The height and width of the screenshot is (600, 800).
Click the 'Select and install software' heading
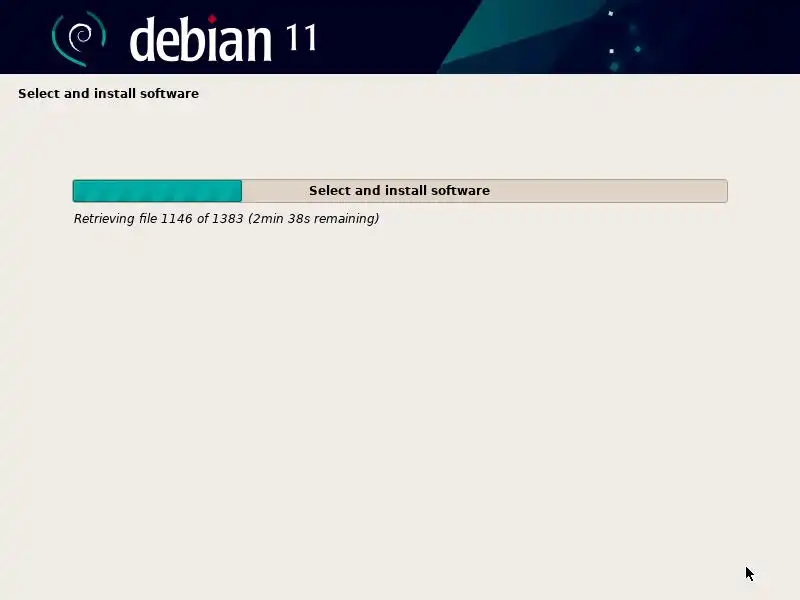tap(108, 93)
